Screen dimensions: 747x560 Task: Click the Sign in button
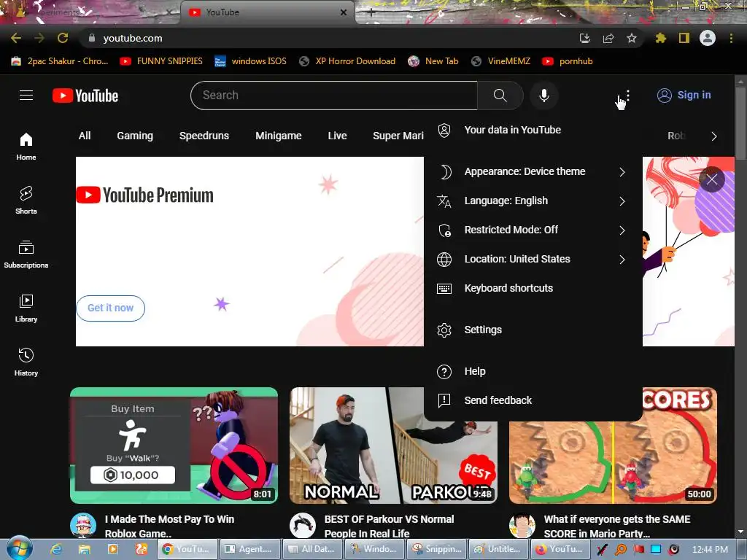[684, 96]
